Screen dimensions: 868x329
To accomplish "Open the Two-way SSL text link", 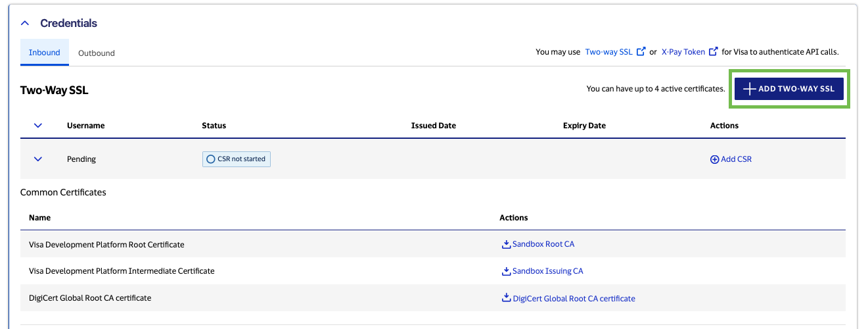I will pyautogui.click(x=608, y=52).
